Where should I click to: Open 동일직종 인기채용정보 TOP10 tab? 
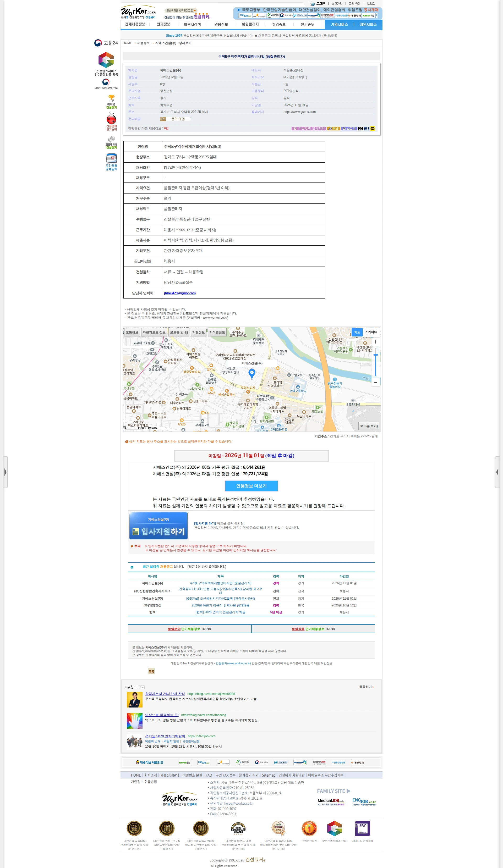(x=313, y=629)
